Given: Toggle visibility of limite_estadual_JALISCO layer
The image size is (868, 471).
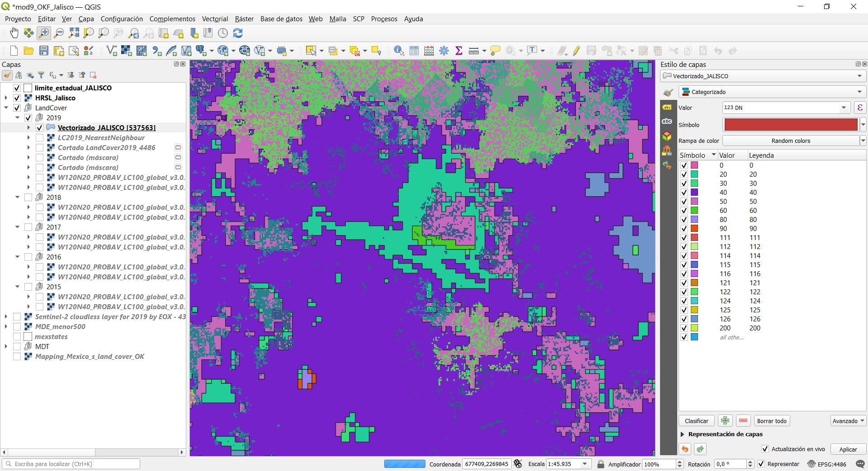Looking at the screenshot, I should coord(17,88).
